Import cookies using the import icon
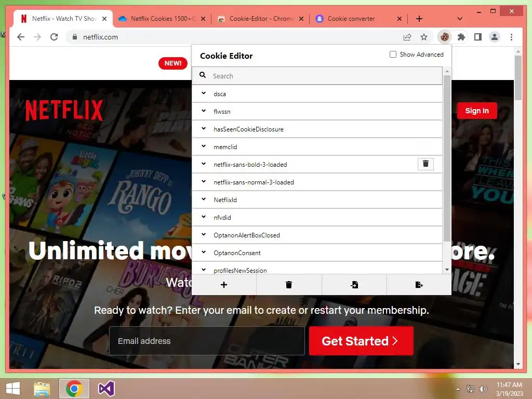The width and height of the screenshot is (532, 399). pos(354,285)
